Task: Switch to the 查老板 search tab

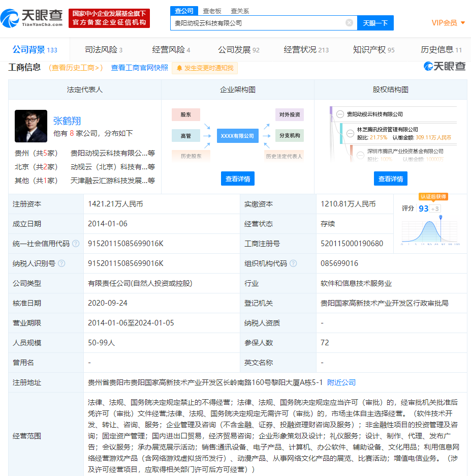Action: click(x=212, y=11)
